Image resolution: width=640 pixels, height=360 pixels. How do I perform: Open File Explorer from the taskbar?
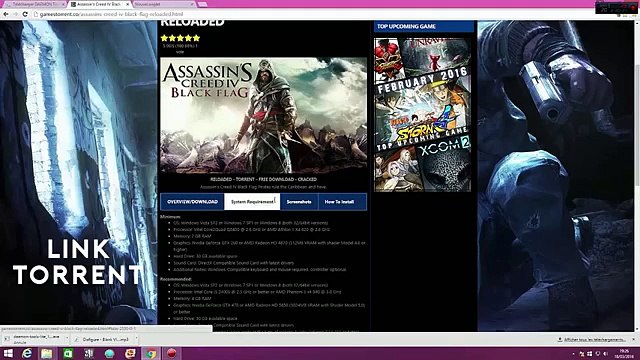tap(47, 353)
